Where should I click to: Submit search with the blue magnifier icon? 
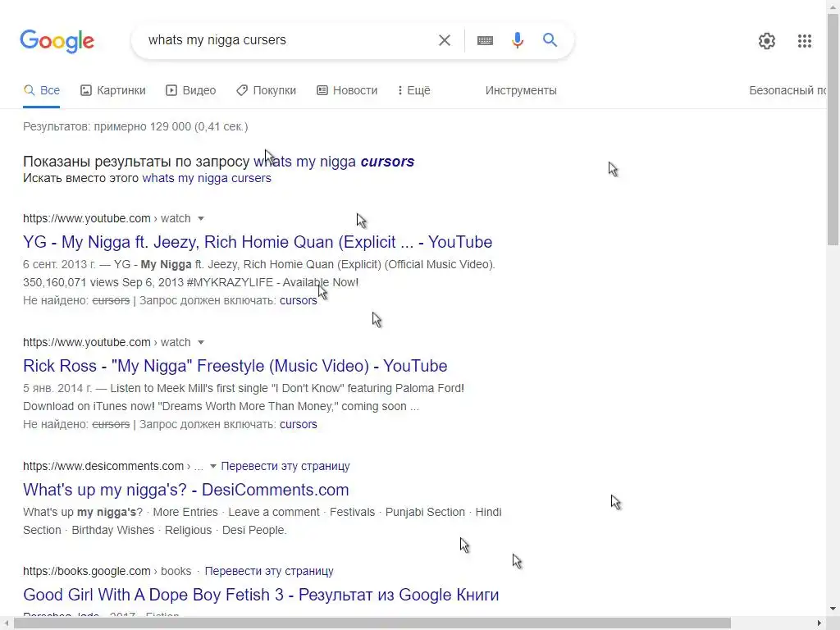tap(550, 39)
